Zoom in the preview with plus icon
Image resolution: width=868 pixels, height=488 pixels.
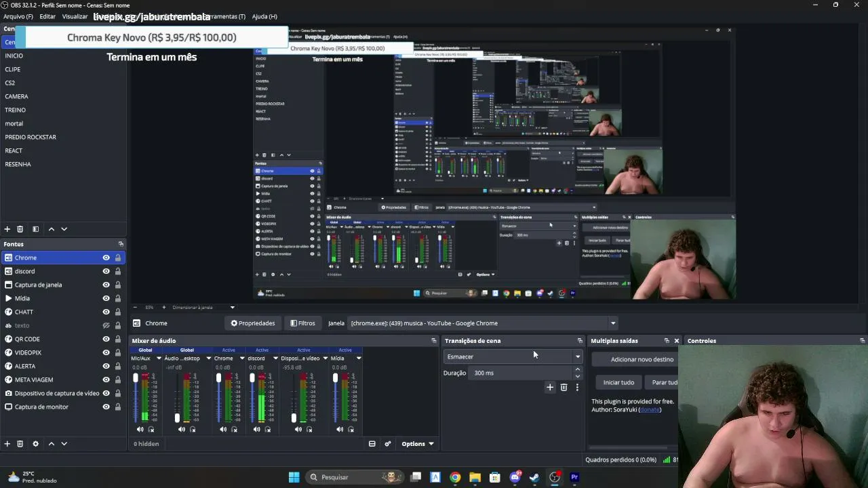click(x=163, y=308)
